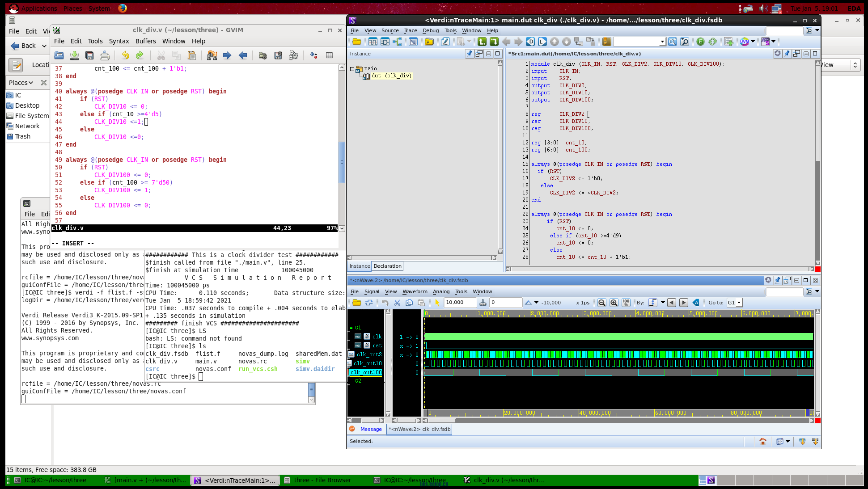Click the Open file icon in GVIM toolbar
This screenshot has height=489, width=868.
point(59,55)
